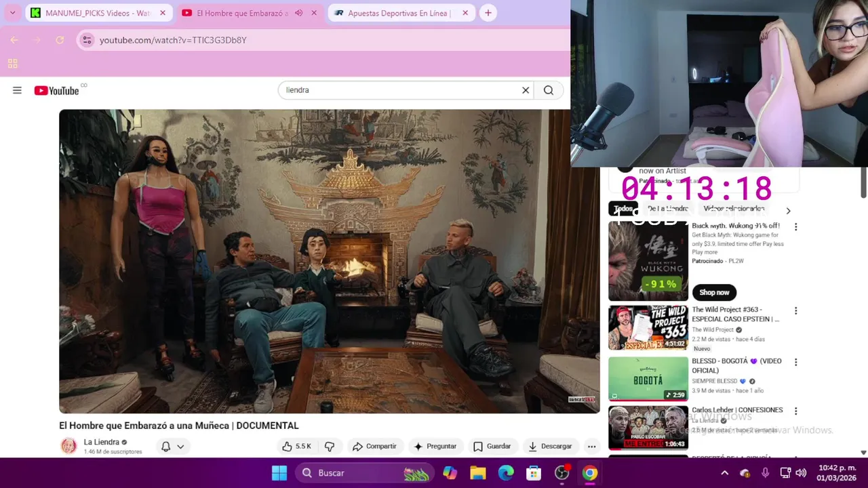
Task: View site information icon in address bar
Action: click(x=87, y=40)
